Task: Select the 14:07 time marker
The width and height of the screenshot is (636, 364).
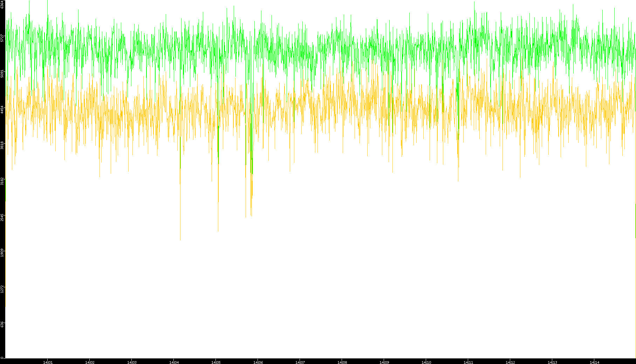Action: click(300, 362)
